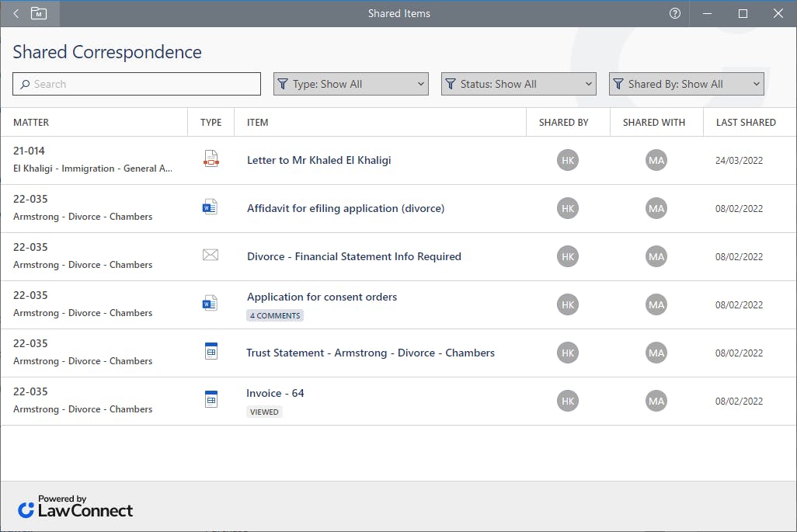797x532 pixels.
Task: Open Letter to Mr Khaled El Khaligi
Action: pyautogui.click(x=318, y=160)
